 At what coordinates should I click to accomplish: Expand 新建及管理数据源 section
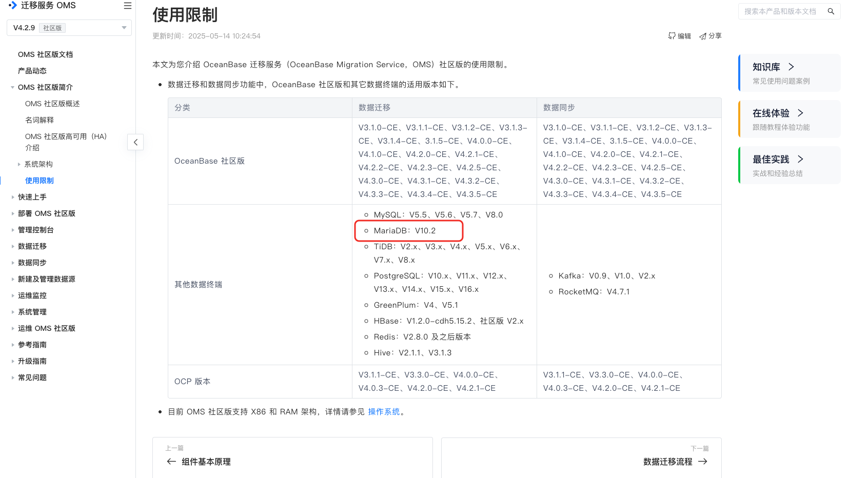pyautogui.click(x=12, y=279)
